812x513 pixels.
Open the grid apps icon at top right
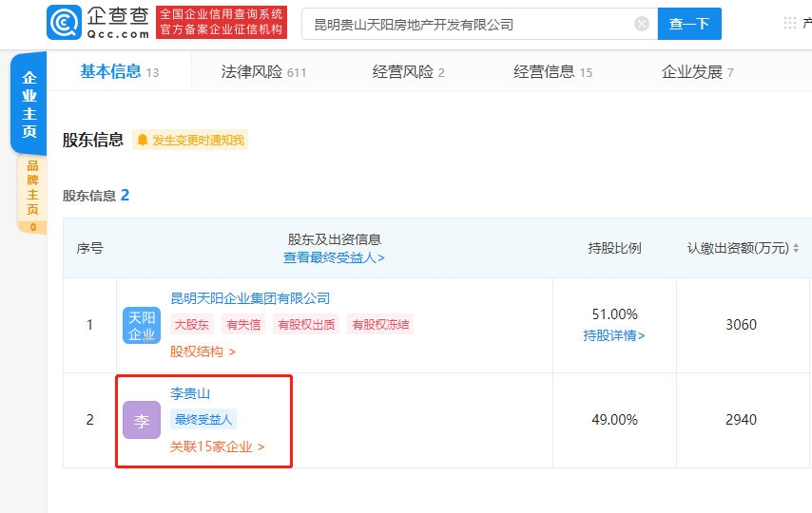click(x=789, y=24)
